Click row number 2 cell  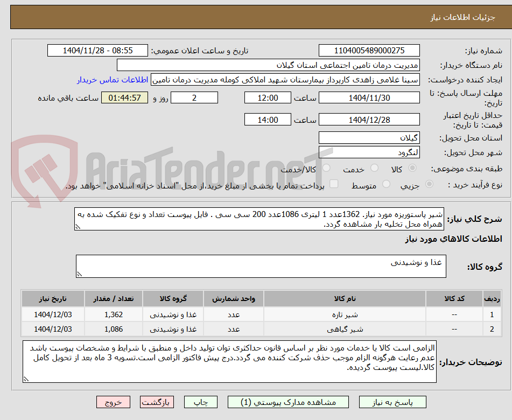(x=492, y=329)
